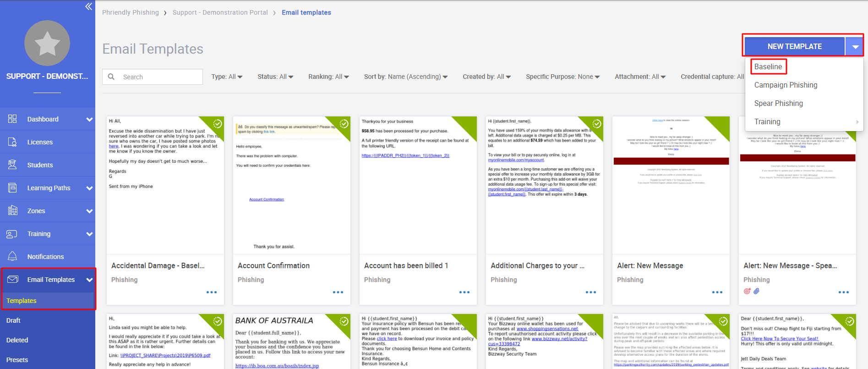Open more options for Account has been billed 1
The image size is (868, 369).
tap(464, 292)
